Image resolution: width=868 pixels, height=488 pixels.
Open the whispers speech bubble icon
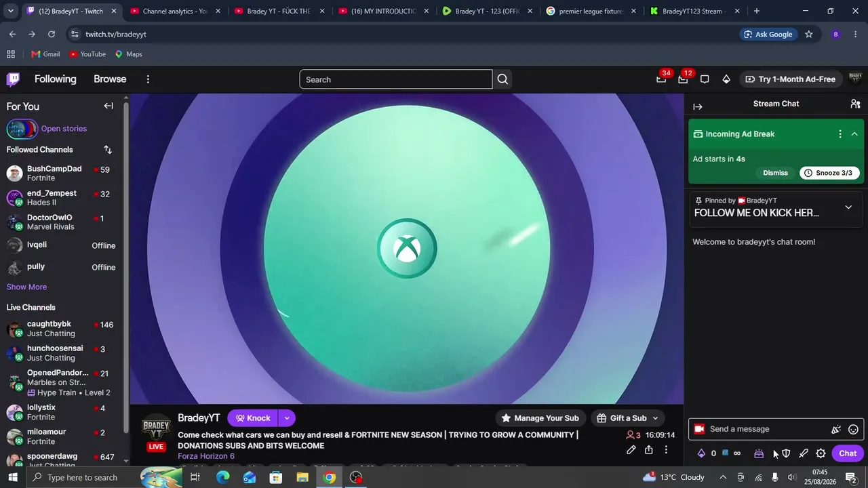(x=705, y=79)
